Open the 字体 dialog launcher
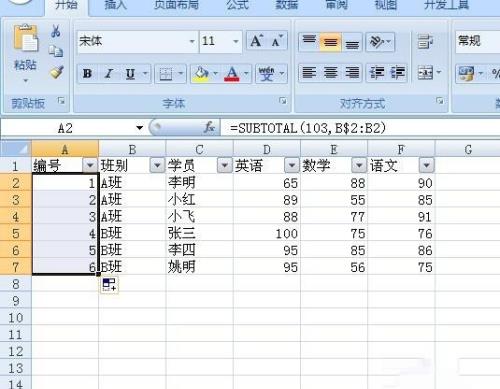This screenshot has width=500, height=389. (x=283, y=101)
